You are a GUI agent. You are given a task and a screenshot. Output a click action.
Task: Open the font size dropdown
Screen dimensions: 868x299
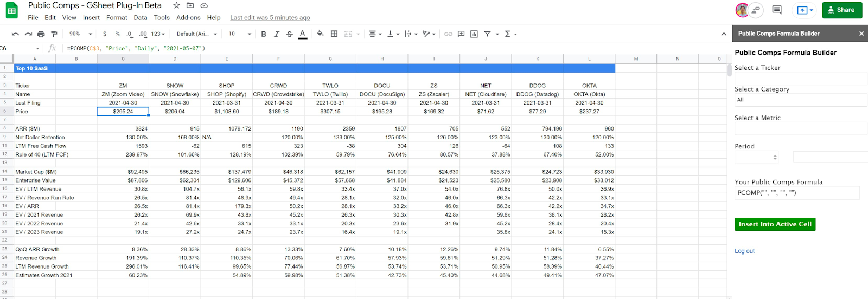pyautogui.click(x=240, y=34)
